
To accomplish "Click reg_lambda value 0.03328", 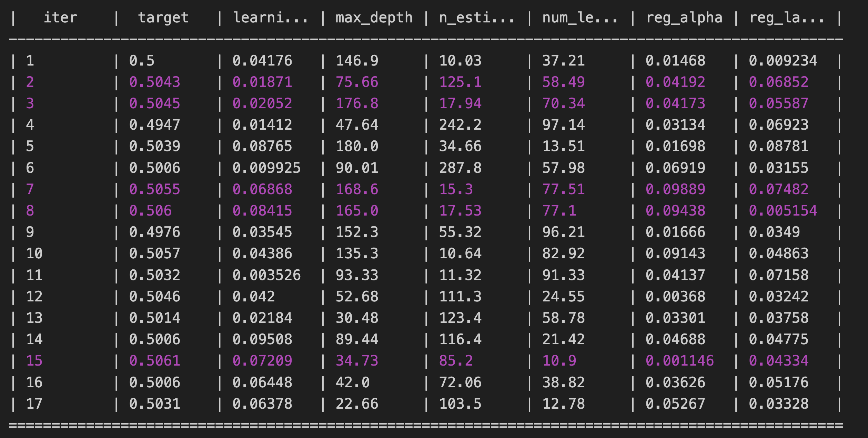I will pos(779,404).
